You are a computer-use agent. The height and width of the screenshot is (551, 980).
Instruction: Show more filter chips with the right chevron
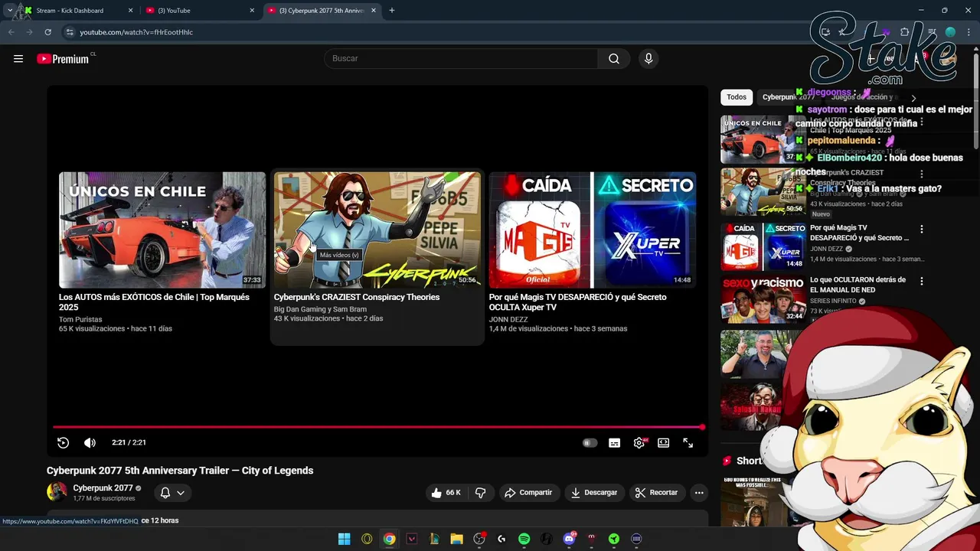click(913, 98)
